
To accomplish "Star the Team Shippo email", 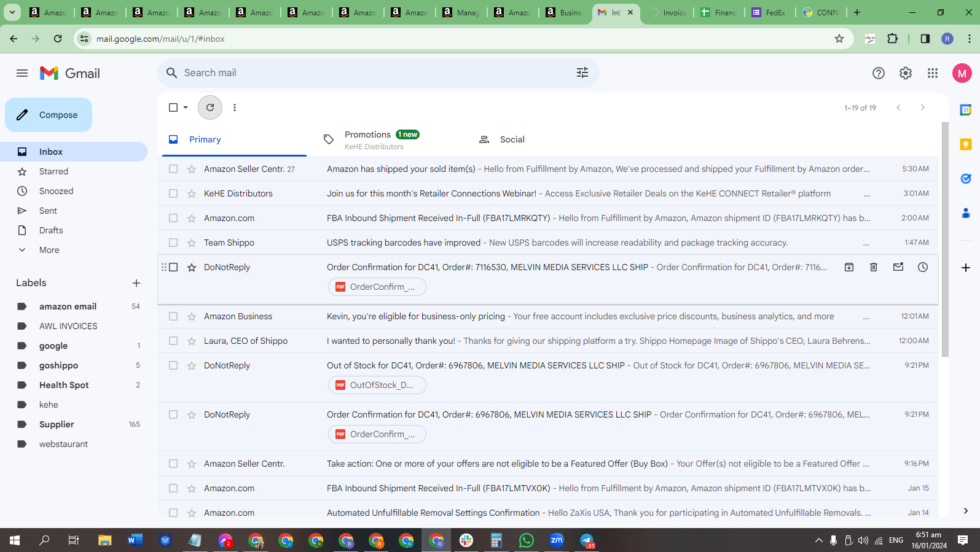I will pos(192,243).
